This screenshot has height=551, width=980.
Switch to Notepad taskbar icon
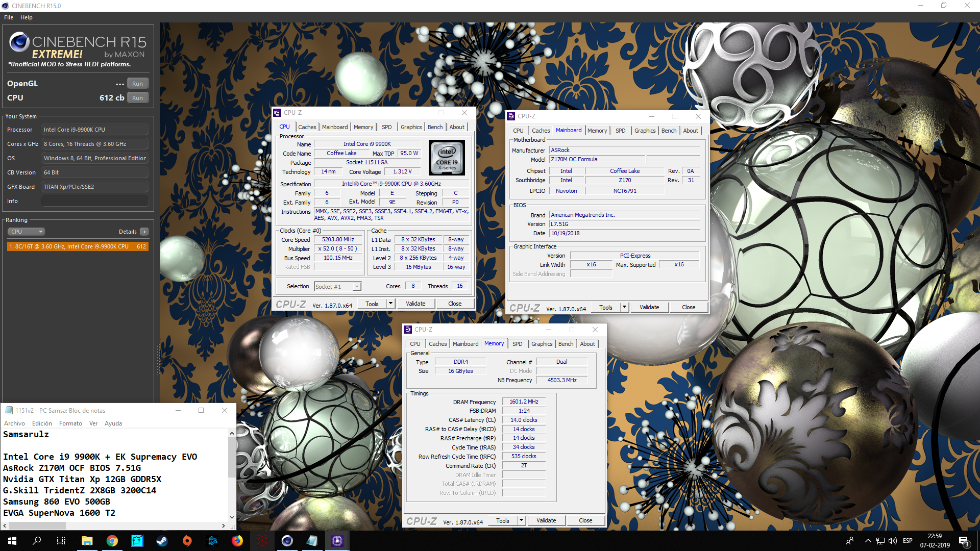[x=312, y=541]
